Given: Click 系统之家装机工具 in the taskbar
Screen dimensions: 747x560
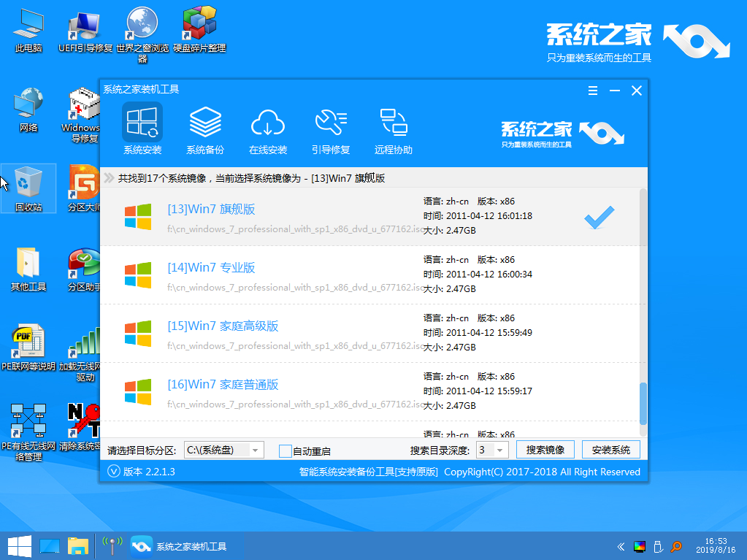Looking at the screenshot, I should [180, 545].
